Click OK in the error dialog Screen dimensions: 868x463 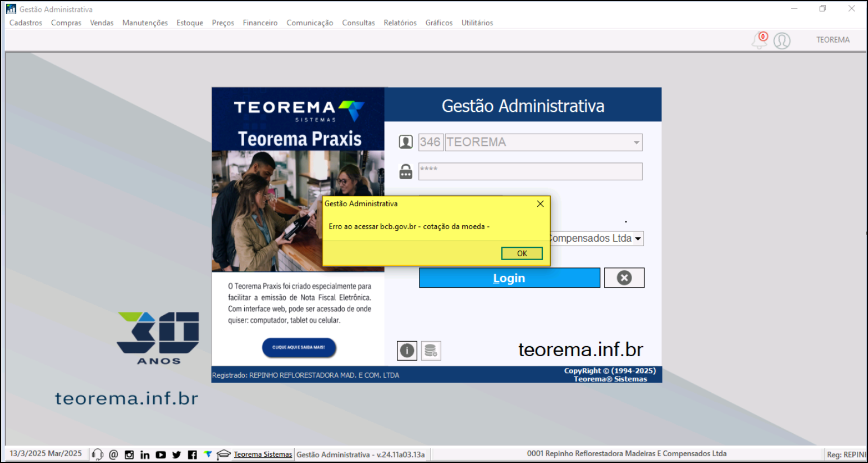(x=522, y=253)
